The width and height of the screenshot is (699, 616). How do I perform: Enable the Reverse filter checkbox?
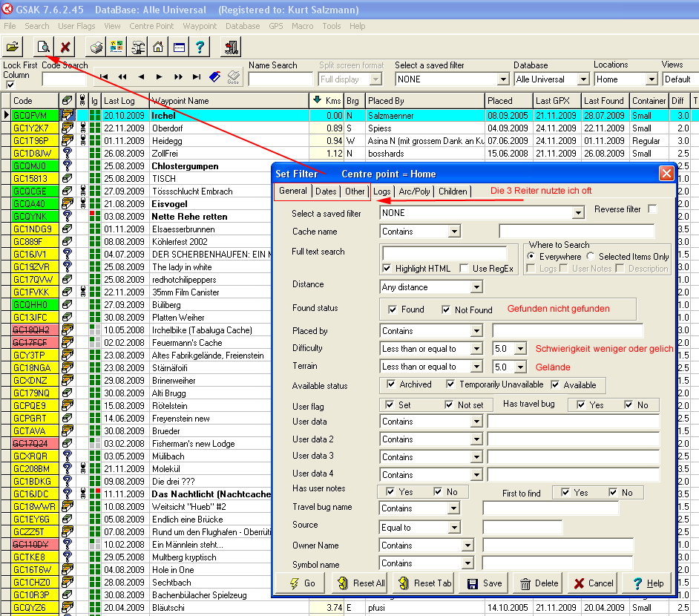[x=653, y=209]
